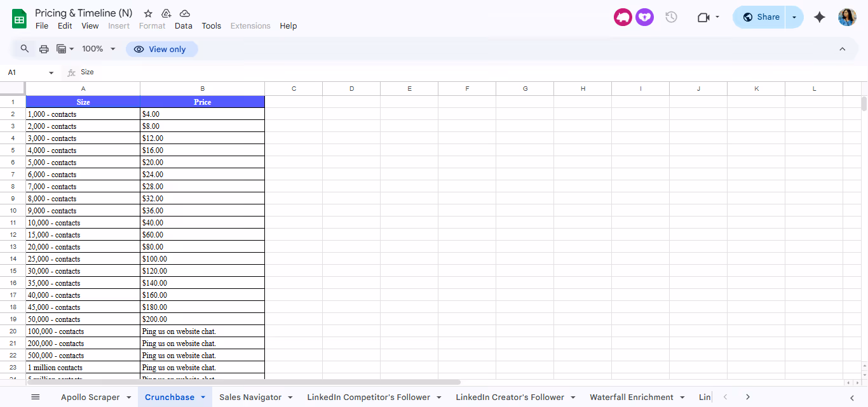Open version history clock icon
The width and height of the screenshot is (868, 407).
pyautogui.click(x=671, y=17)
